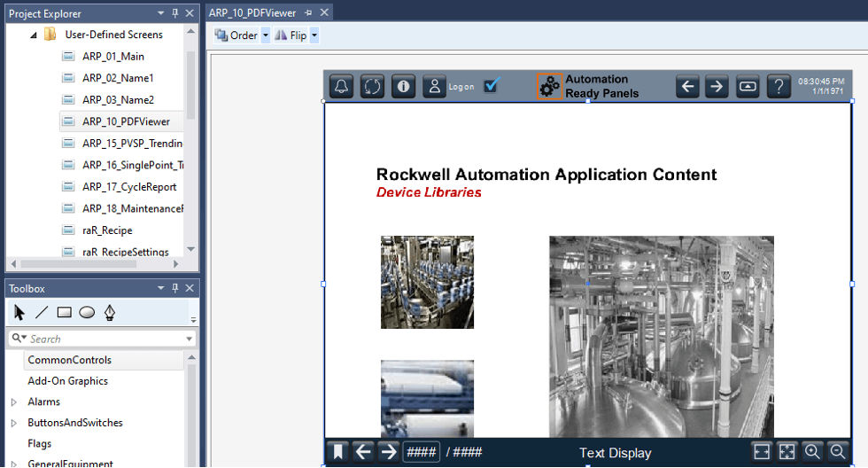Collapse the User-Defined Screens folder
Screen dimensions: 868x468
[34, 35]
